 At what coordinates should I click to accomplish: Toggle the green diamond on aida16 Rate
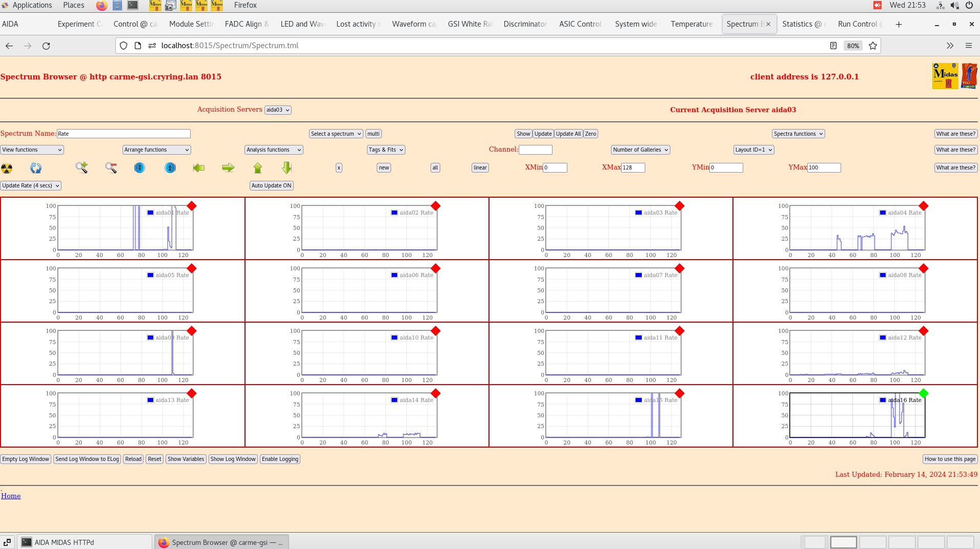(x=924, y=393)
